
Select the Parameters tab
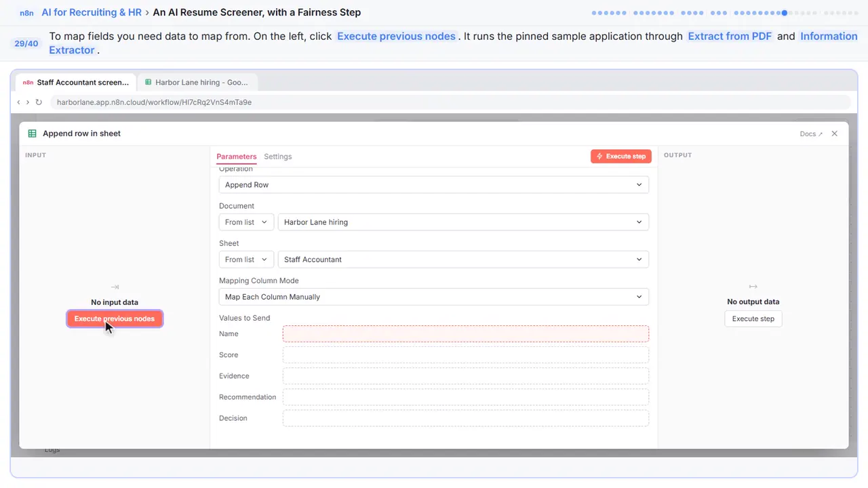click(x=237, y=157)
